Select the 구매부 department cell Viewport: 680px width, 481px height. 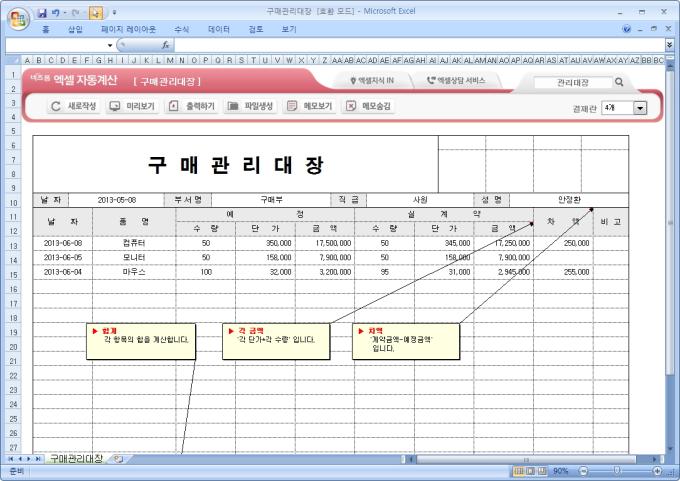point(271,200)
